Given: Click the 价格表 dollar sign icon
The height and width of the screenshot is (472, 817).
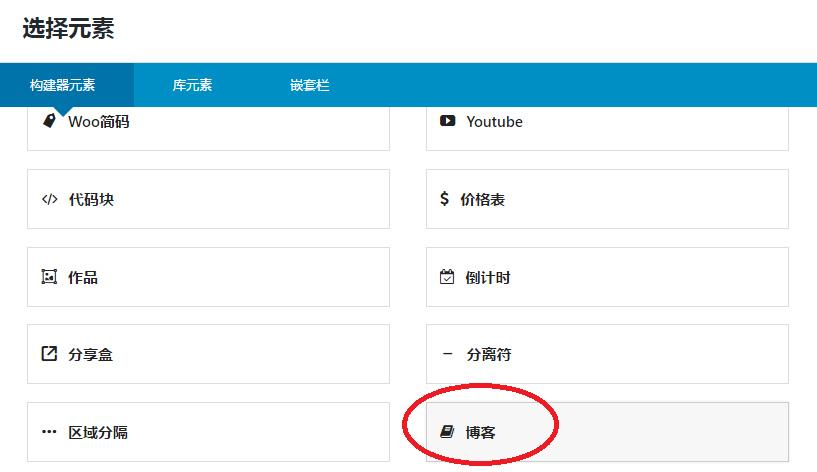Looking at the screenshot, I should pyautogui.click(x=444, y=199).
